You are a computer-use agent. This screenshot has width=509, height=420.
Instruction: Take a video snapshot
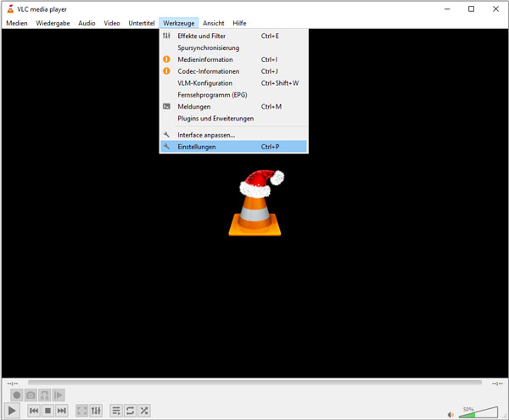pyautogui.click(x=31, y=395)
